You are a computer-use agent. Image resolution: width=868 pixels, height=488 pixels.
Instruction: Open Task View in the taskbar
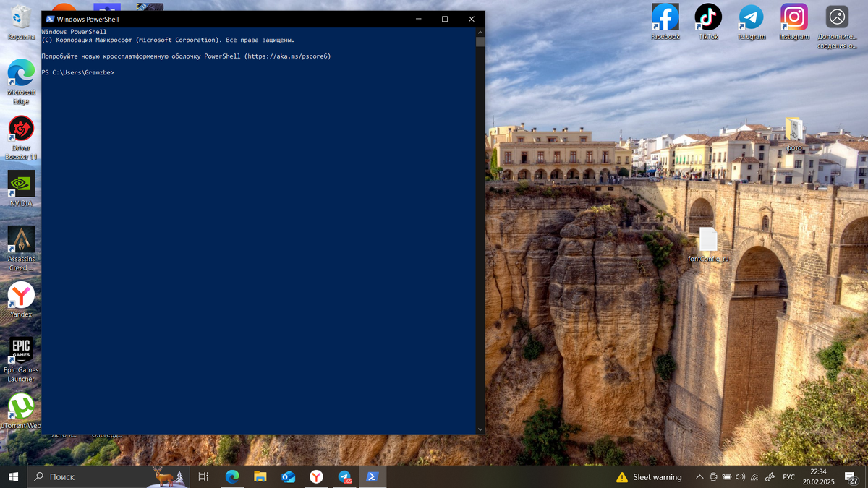click(x=203, y=476)
